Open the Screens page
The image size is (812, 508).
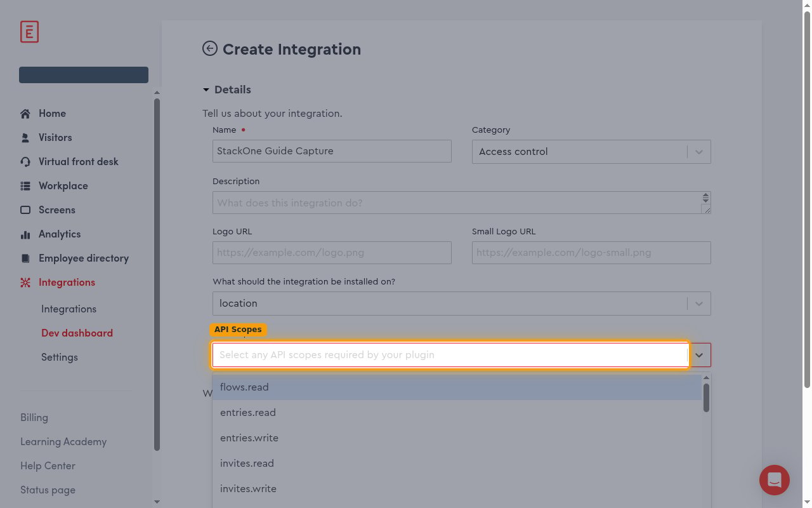57,210
